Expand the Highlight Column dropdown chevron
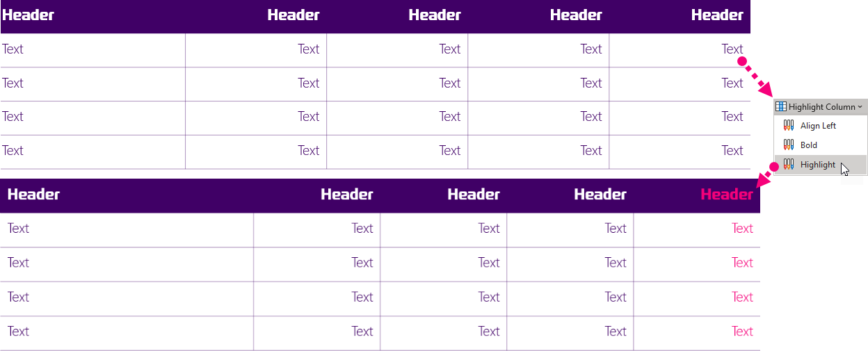 tap(860, 107)
